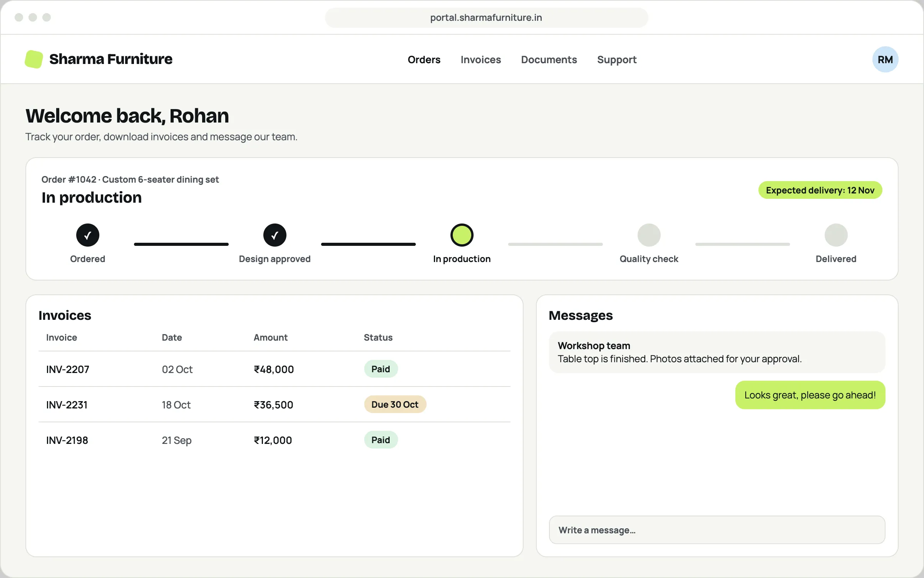Focus the Write a message input

click(717, 530)
